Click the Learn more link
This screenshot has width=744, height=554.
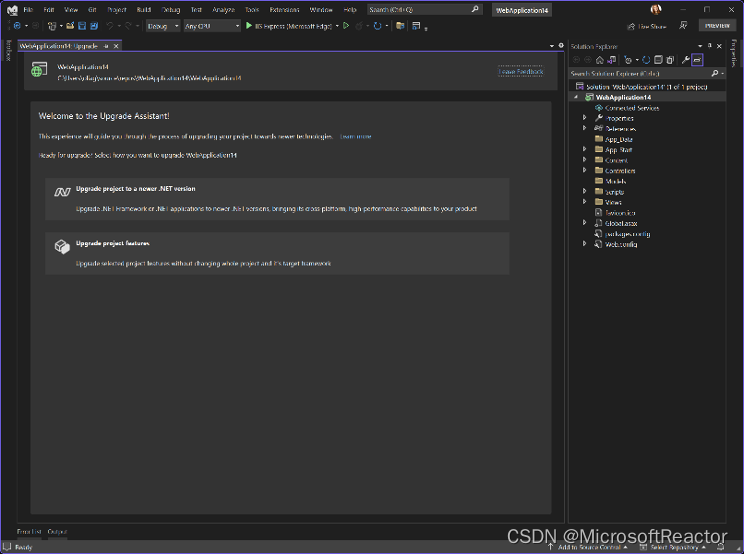(x=356, y=137)
